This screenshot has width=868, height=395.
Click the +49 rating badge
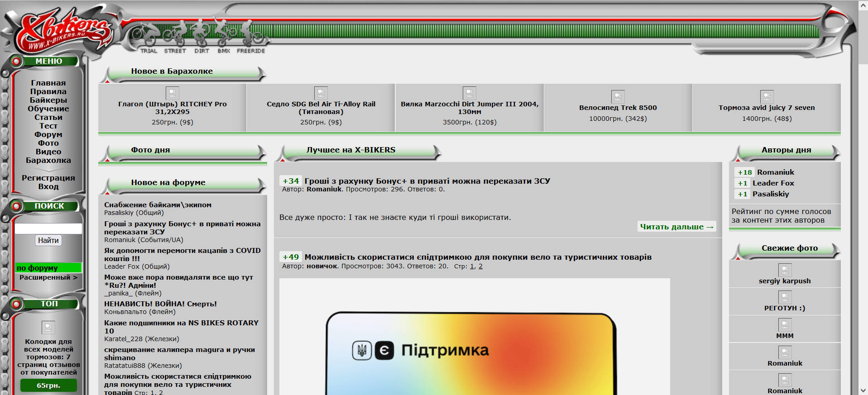tap(291, 257)
